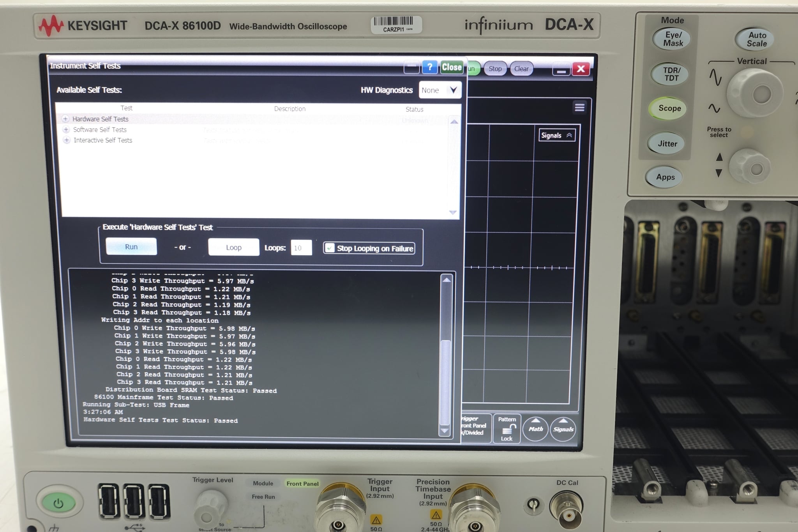Minimize the main application window
798x532 pixels.
(x=561, y=69)
